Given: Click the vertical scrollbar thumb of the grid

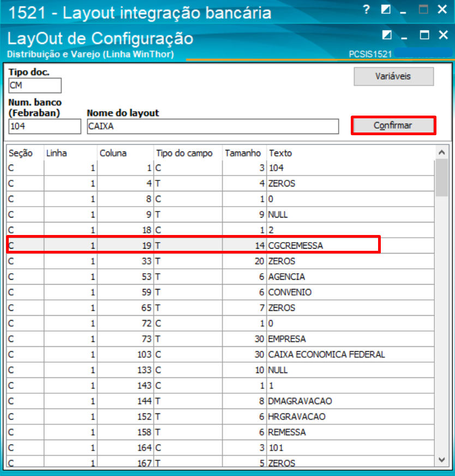Looking at the screenshot, I should click(x=442, y=178).
